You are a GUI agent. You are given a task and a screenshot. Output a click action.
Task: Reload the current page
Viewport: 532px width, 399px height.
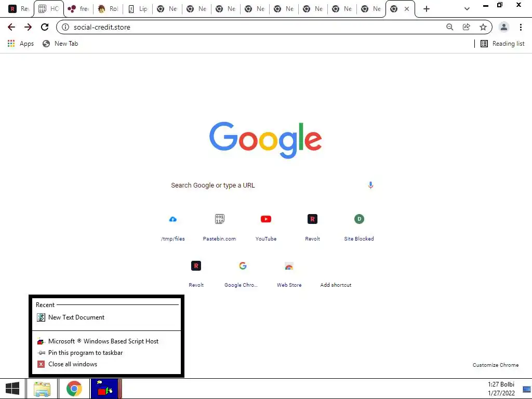pos(45,27)
